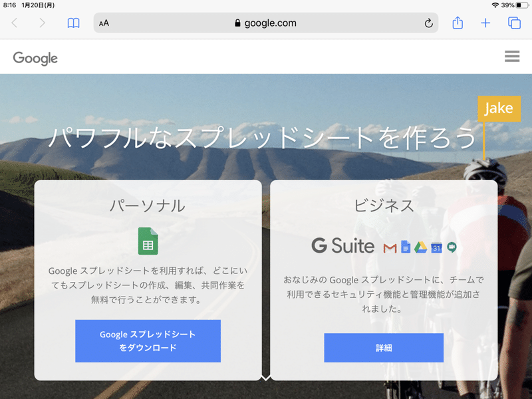Screen dimensions: 532x399
Task: Click the personal card description text
Action: pos(148,285)
